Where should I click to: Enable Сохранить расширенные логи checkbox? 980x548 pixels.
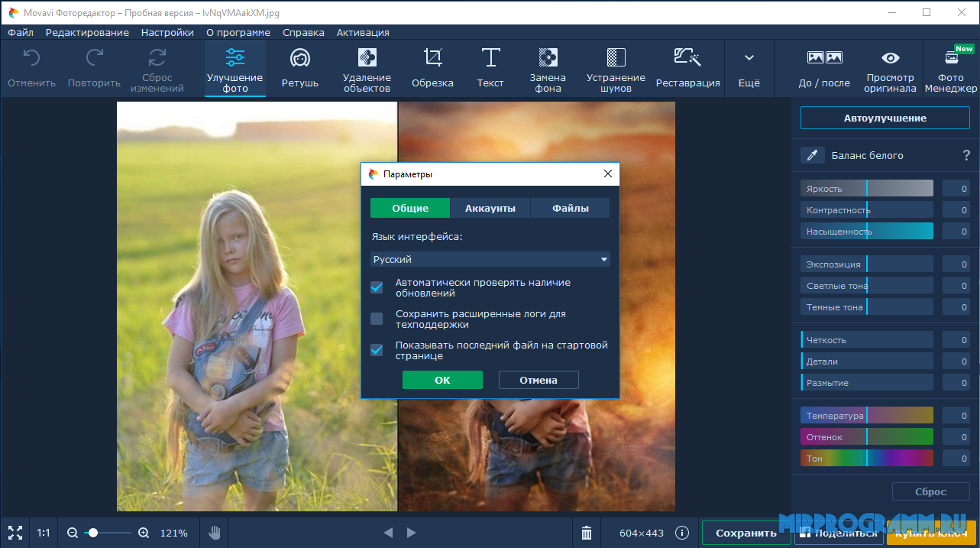[x=377, y=319]
